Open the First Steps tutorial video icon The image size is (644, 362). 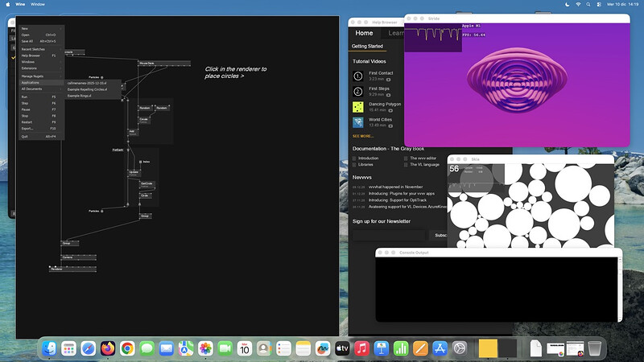pyautogui.click(x=357, y=91)
